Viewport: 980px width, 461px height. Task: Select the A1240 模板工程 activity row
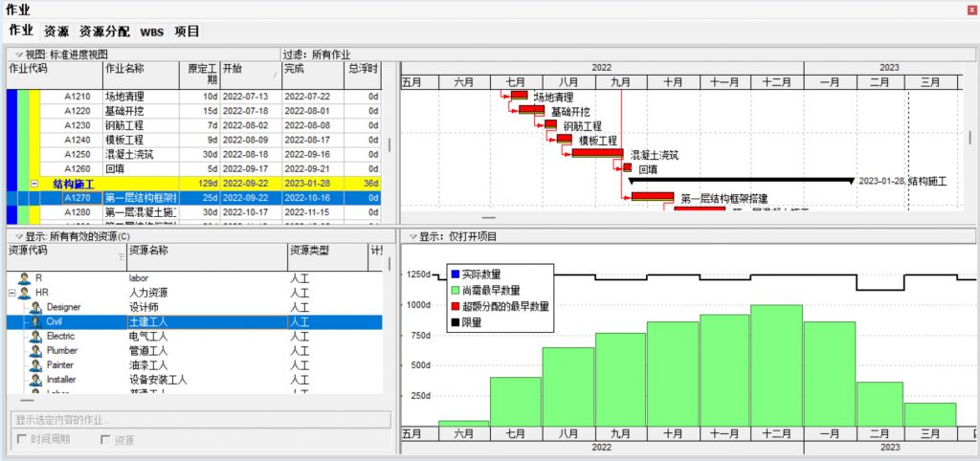point(193,140)
